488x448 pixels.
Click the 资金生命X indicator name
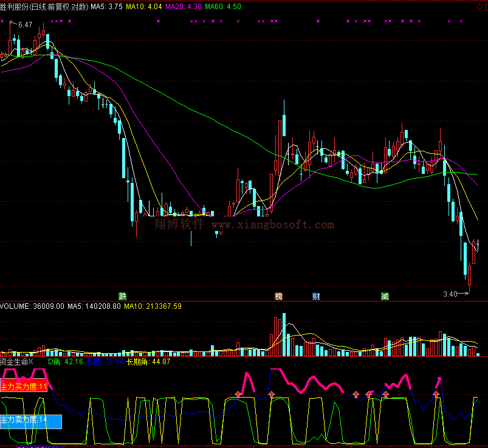click(x=17, y=362)
